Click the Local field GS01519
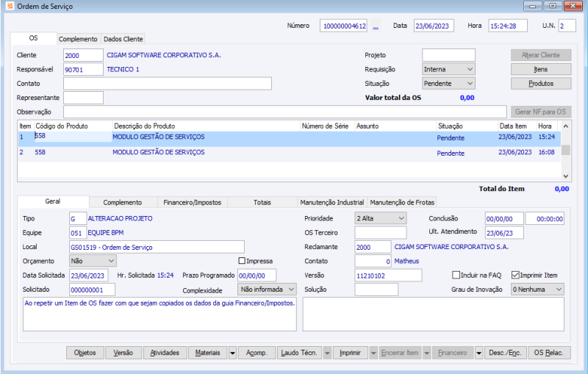Screen dimensions: 588x374 [x=157, y=247]
